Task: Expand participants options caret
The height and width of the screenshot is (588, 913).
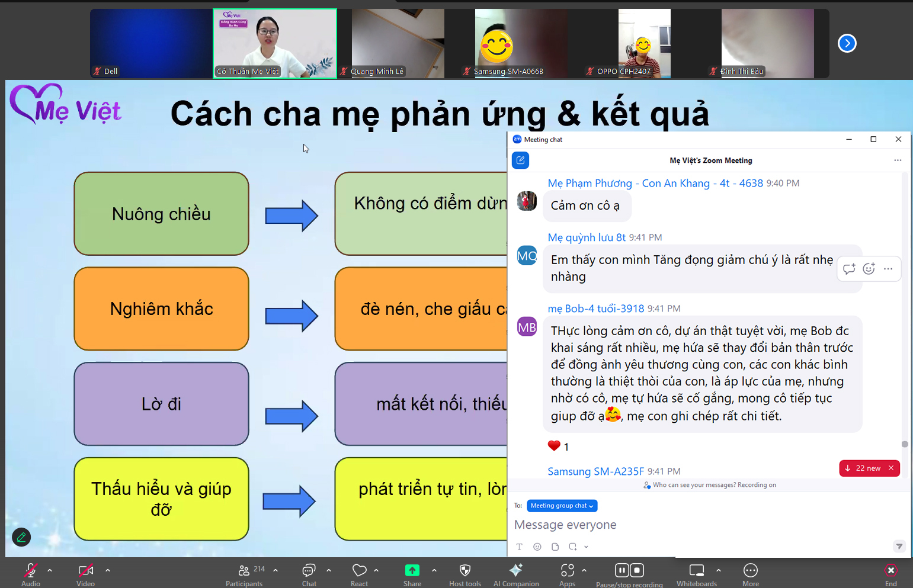Action: (275, 570)
